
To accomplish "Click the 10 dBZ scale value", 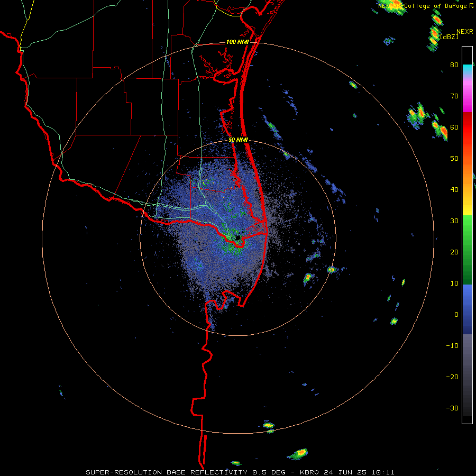I will coord(454,283).
